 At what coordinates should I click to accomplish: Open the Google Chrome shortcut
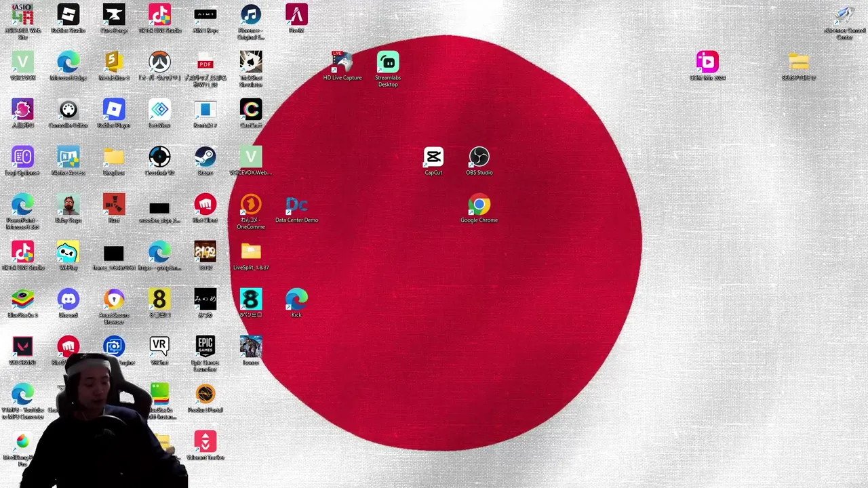[479, 205]
